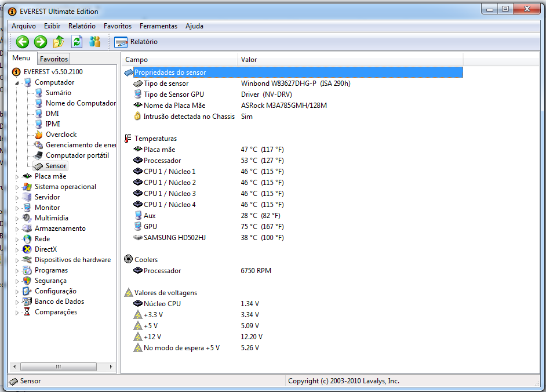Expand the Servidor tree node
This screenshot has height=392, width=546.
pyautogui.click(x=17, y=198)
